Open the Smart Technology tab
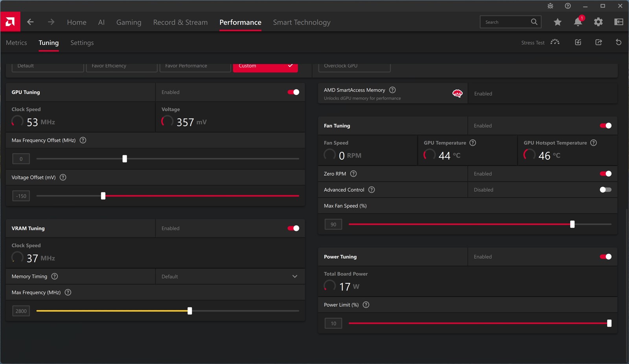 [x=302, y=22]
